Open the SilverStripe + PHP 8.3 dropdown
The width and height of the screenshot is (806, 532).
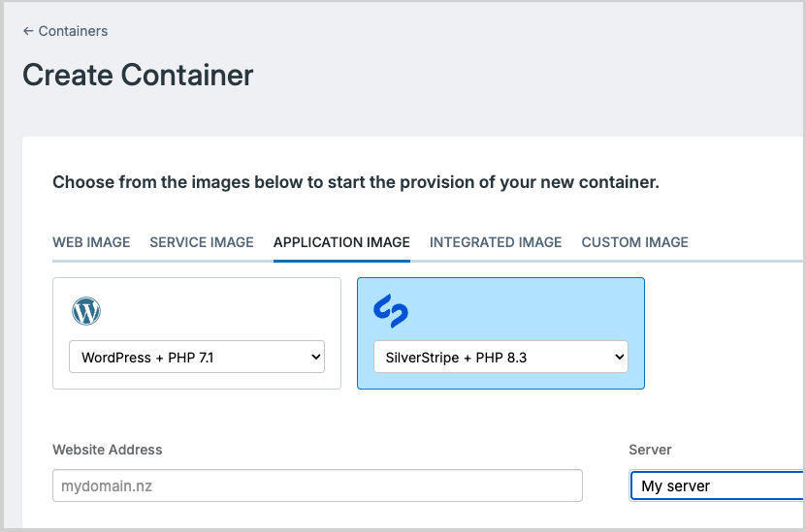point(500,358)
